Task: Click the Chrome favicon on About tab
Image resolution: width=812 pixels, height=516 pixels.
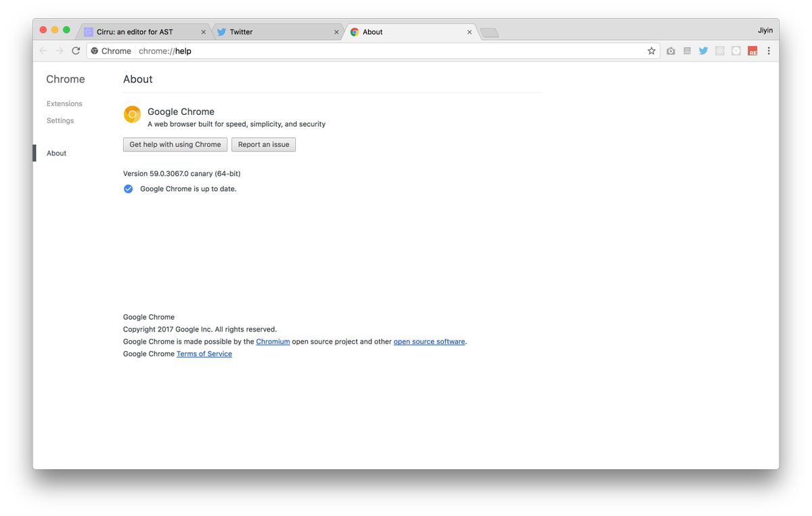Action: (x=355, y=32)
